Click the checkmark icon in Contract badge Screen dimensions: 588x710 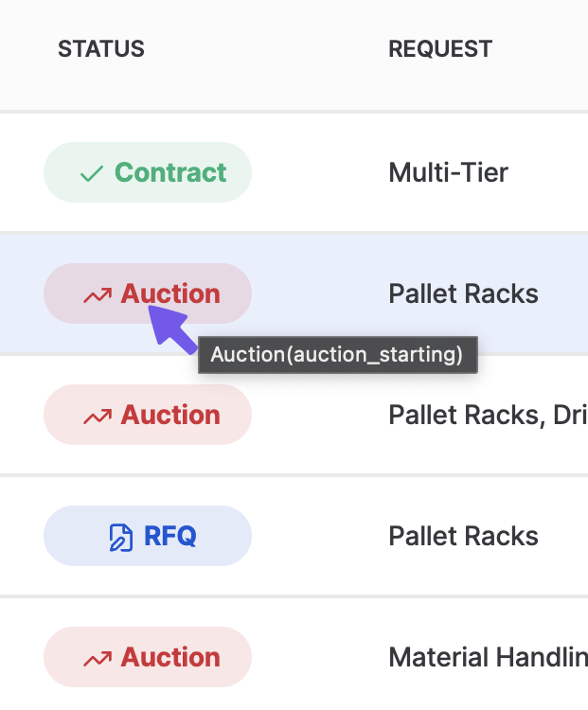point(92,173)
